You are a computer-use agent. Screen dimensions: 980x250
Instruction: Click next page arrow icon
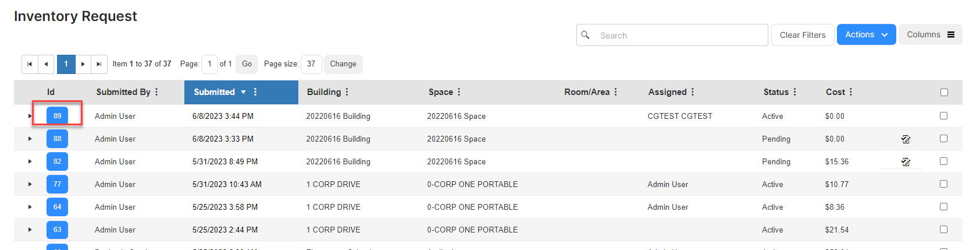(83, 64)
